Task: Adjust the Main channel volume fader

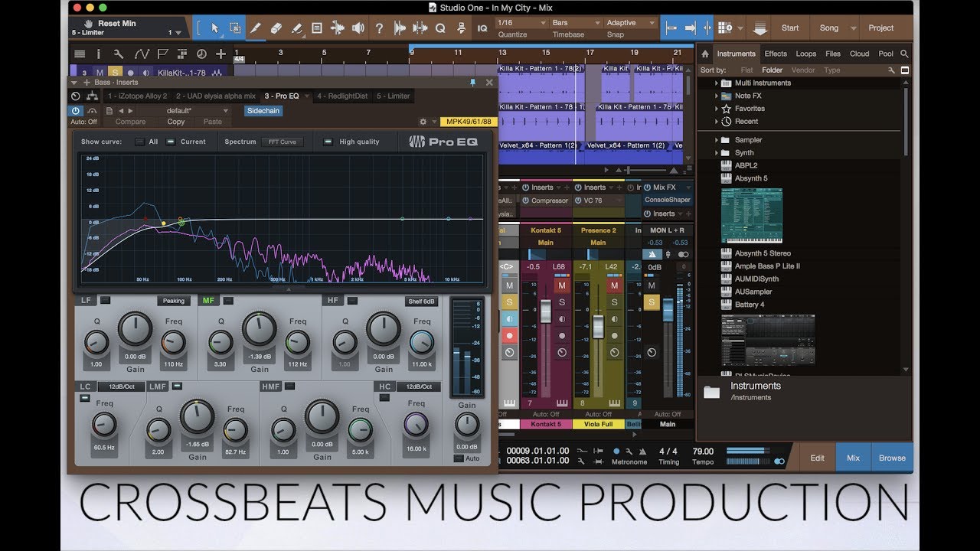Action: point(668,311)
